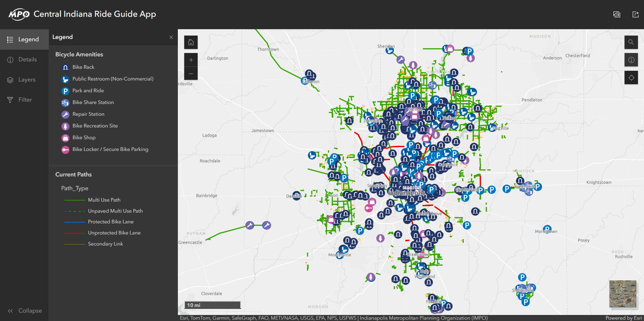Click the MPO logo
644x321 pixels.
tap(19, 14)
